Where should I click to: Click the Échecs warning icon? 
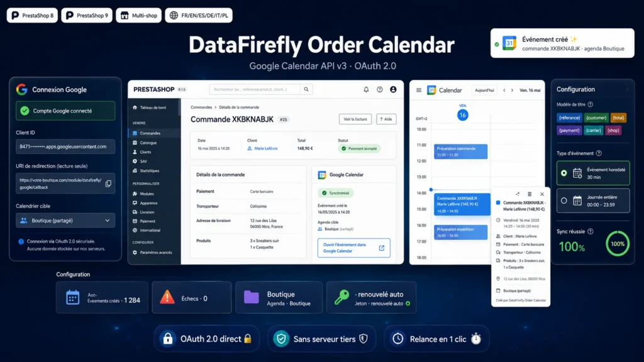[x=167, y=297]
